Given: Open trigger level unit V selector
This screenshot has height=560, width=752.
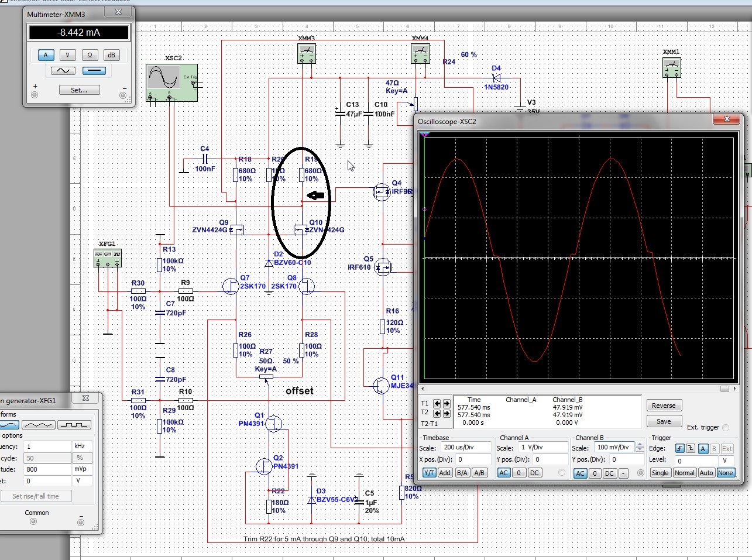Looking at the screenshot, I should tap(727, 461).
